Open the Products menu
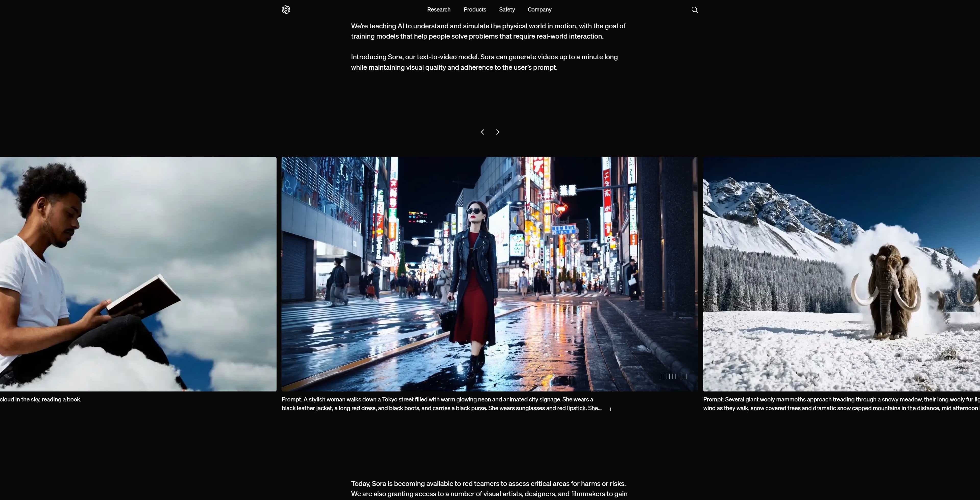 (x=474, y=9)
